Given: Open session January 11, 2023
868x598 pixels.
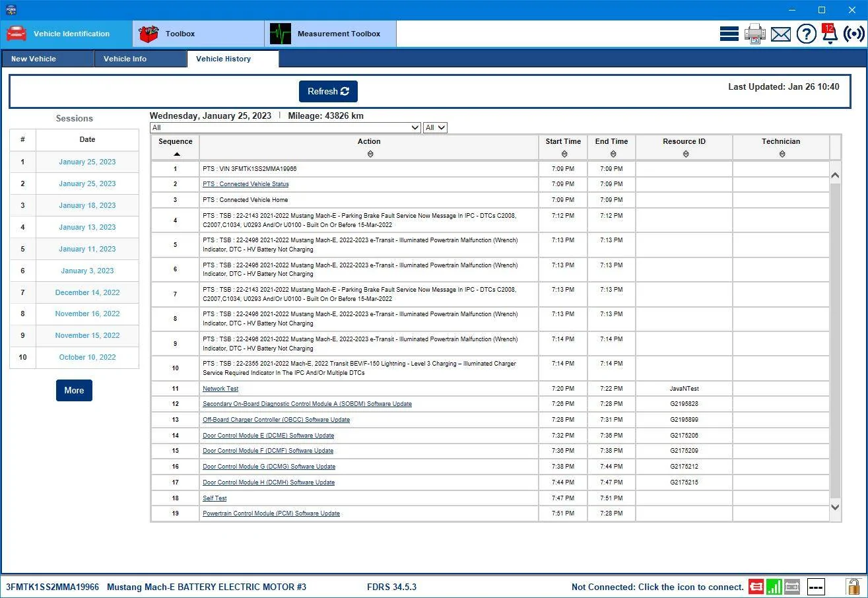Looking at the screenshot, I should pyautogui.click(x=87, y=249).
